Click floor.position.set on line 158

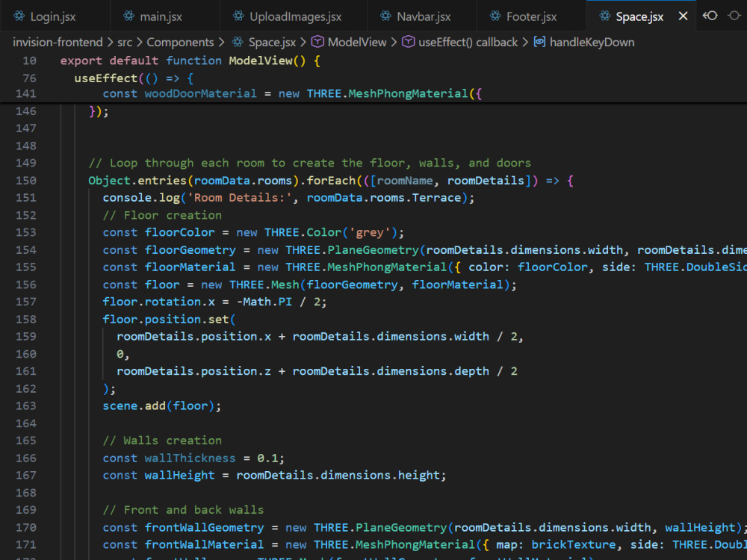(x=166, y=320)
